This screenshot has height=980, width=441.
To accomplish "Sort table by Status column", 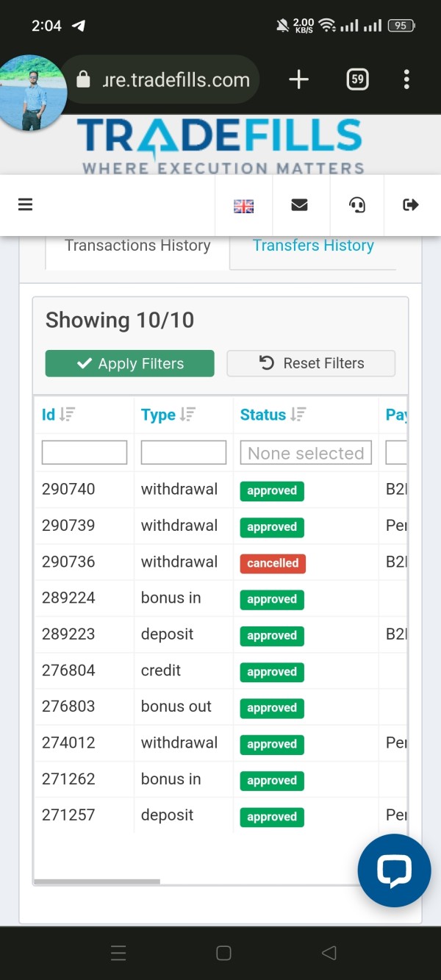I will (273, 415).
